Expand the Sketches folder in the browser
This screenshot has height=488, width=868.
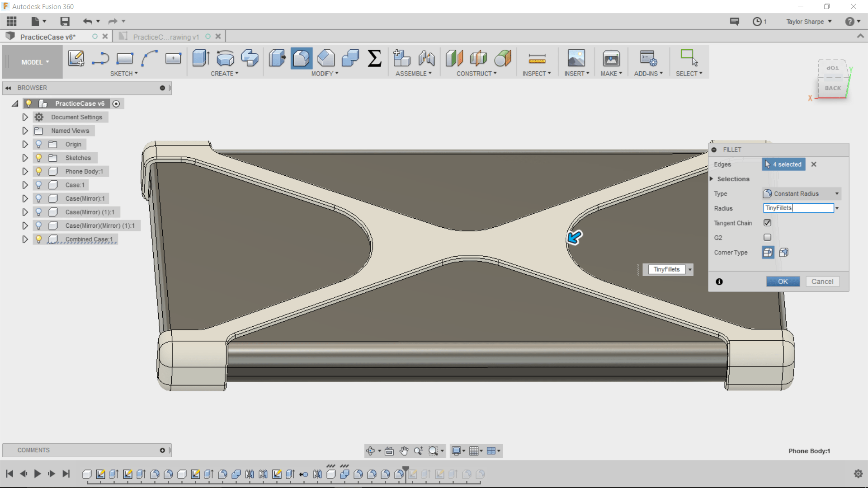25,158
